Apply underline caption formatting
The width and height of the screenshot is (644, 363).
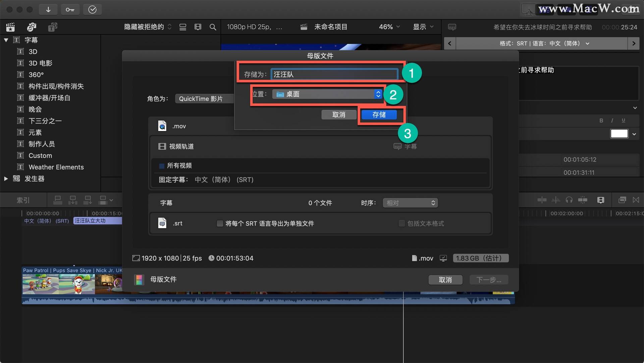point(623,120)
